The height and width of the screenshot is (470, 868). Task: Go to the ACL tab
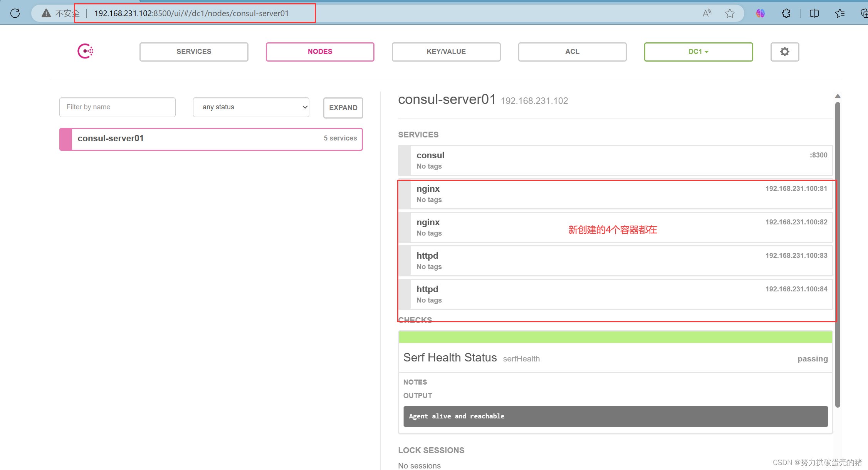pos(572,52)
